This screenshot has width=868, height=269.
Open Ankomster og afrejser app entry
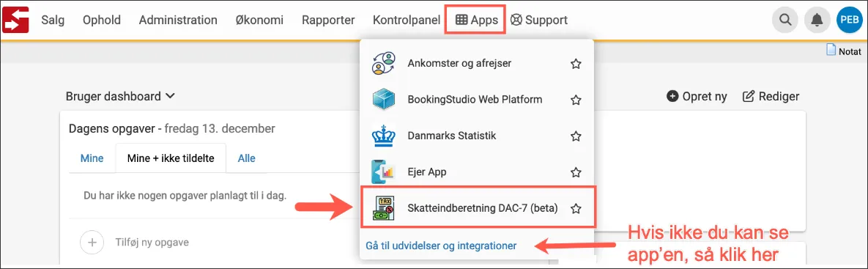pyautogui.click(x=477, y=63)
